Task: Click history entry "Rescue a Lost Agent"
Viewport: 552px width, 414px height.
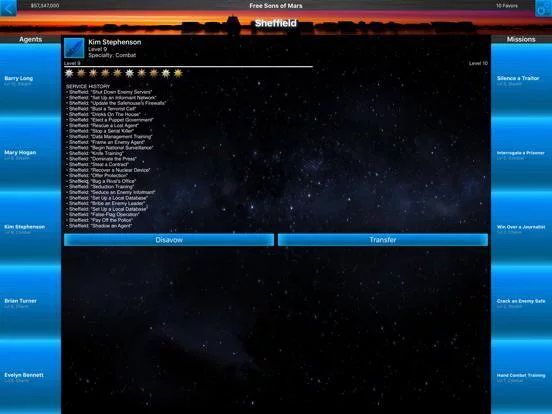Action: tap(102, 125)
